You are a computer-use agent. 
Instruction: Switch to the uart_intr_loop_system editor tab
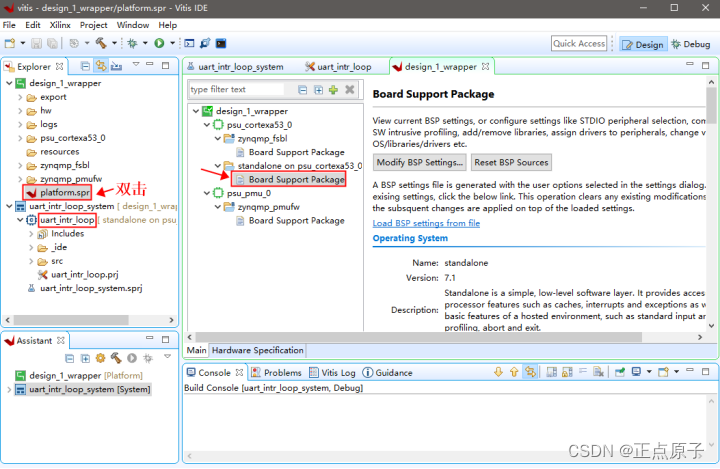(236, 67)
